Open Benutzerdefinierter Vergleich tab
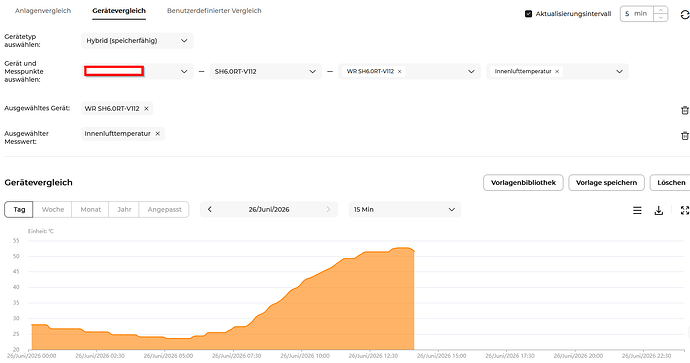 click(x=214, y=11)
